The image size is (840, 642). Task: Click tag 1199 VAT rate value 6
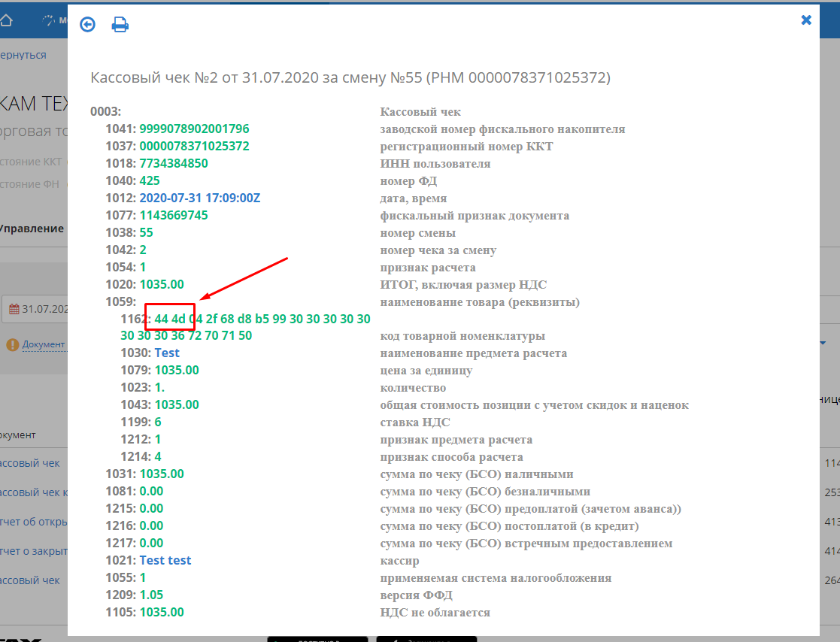158,422
